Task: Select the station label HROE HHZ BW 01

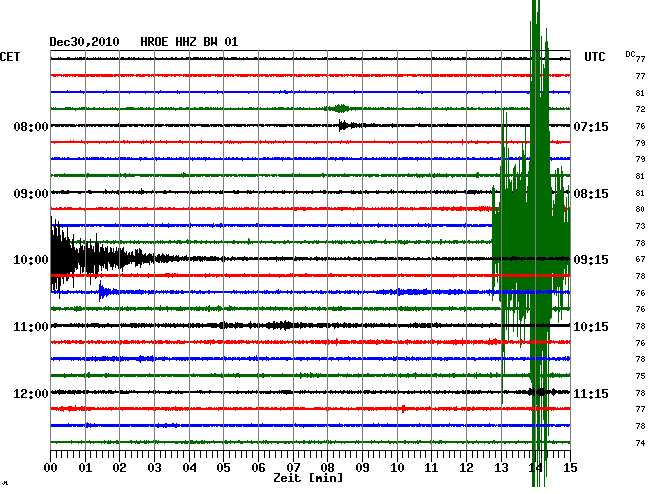Action: (189, 42)
